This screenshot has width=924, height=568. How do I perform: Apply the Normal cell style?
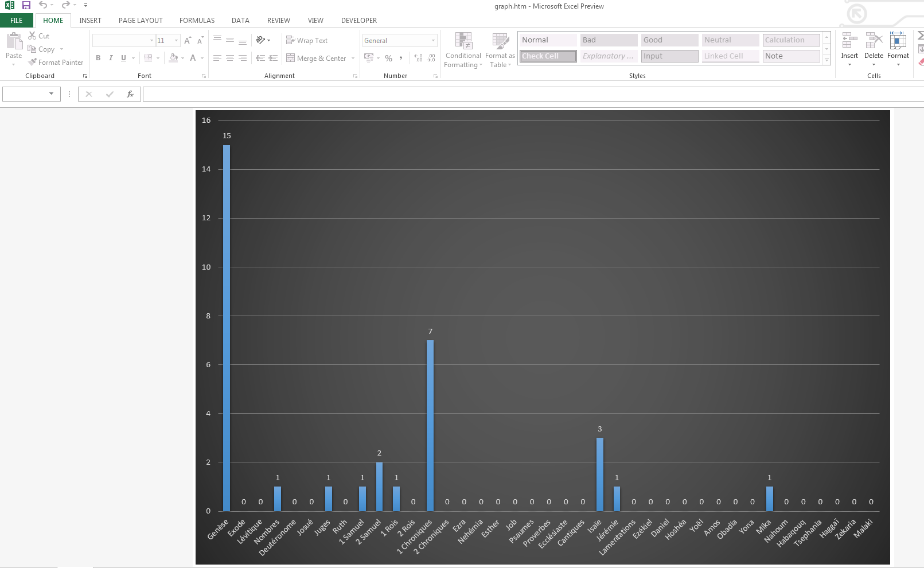548,40
